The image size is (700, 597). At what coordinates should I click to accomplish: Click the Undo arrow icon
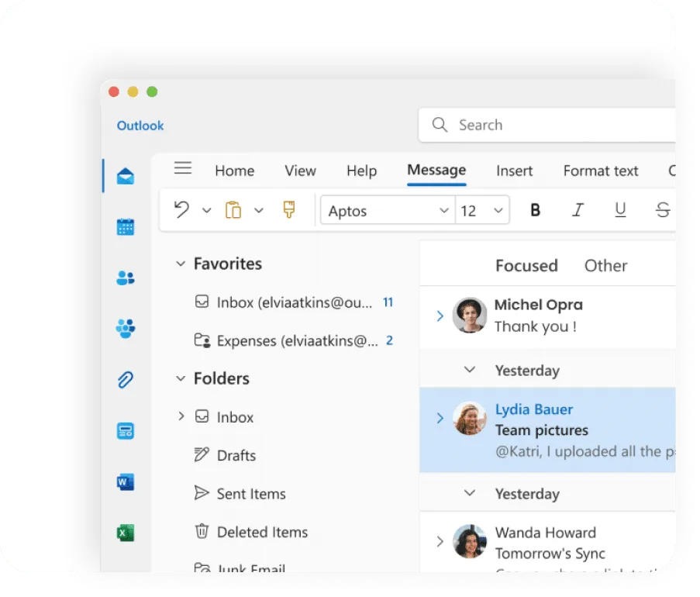(181, 209)
